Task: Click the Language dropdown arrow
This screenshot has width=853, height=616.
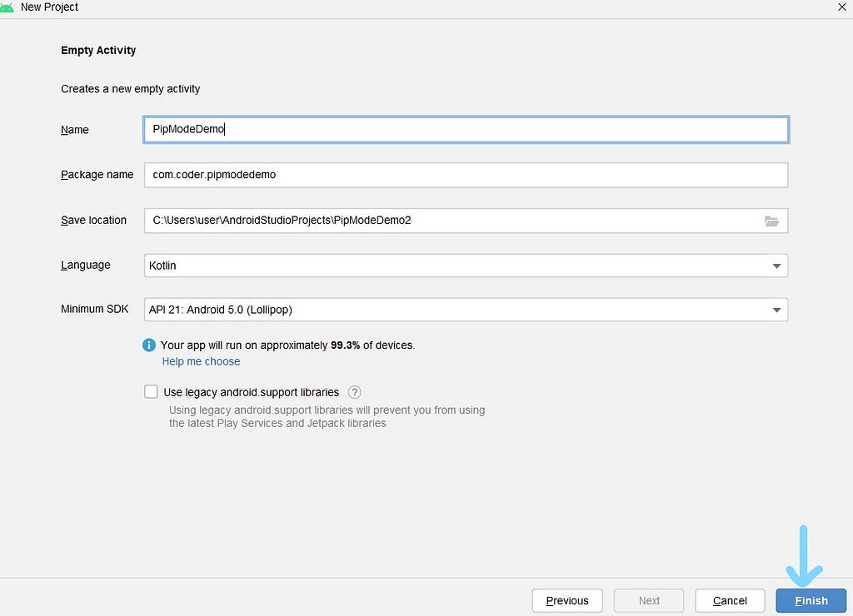Action: point(776,265)
